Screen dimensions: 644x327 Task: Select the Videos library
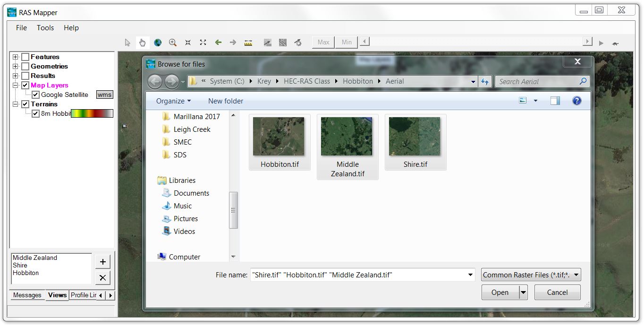click(x=178, y=231)
